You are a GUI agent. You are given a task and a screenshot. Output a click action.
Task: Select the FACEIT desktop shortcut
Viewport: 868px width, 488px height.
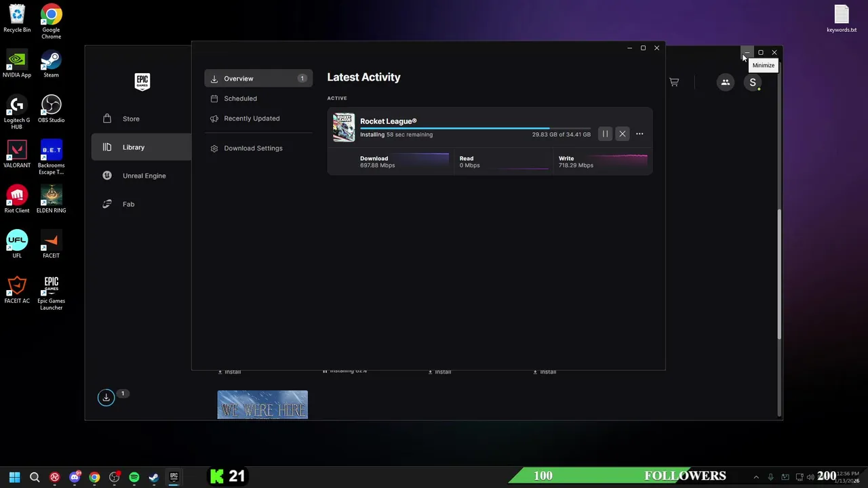[x=51, y=245]
